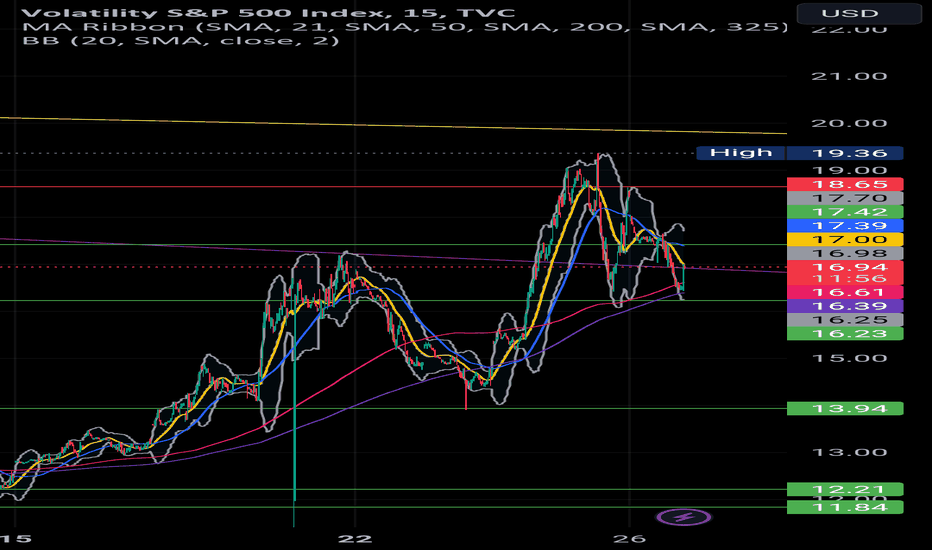Screen dimensions: 932x550
Task: Click the purple 16.39 SMA label
Action: [x=845, y=306]
